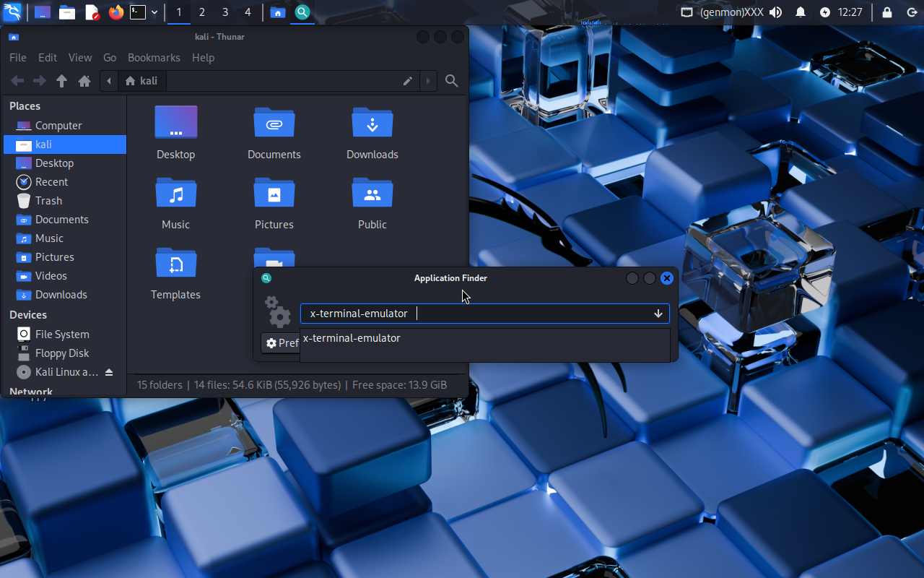Launch the text editor from the top panel
This screenshot has height=578, width=924.
coord(92,12)
